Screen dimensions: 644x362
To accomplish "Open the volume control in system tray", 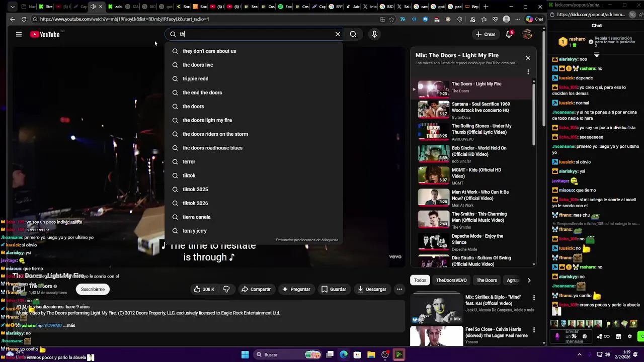I will (607, 354).
